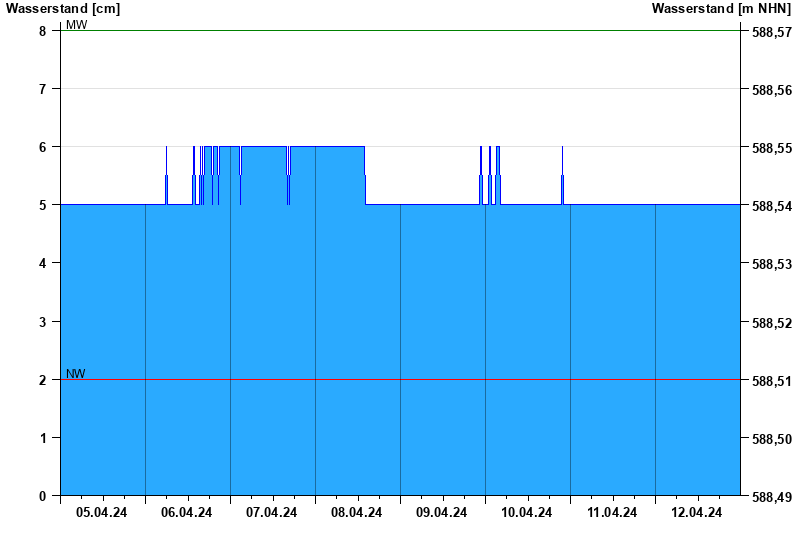The height and width of the screenshot is (550, 800).
Task: Click the left axis value 5
Action: [42, 206]
